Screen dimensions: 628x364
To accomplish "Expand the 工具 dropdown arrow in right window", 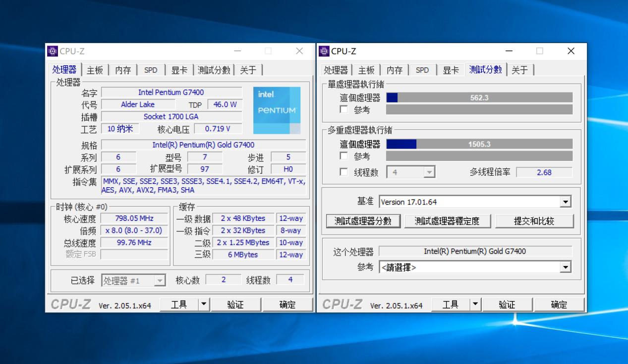I will [x=474, y=304].
